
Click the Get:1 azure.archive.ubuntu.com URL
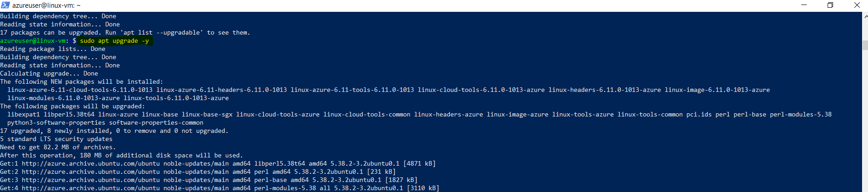point(91,164)
